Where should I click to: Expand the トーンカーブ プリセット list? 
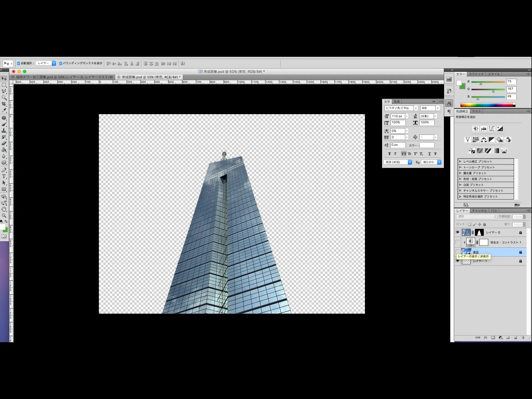pyautogui.click(x=460, y=167)
